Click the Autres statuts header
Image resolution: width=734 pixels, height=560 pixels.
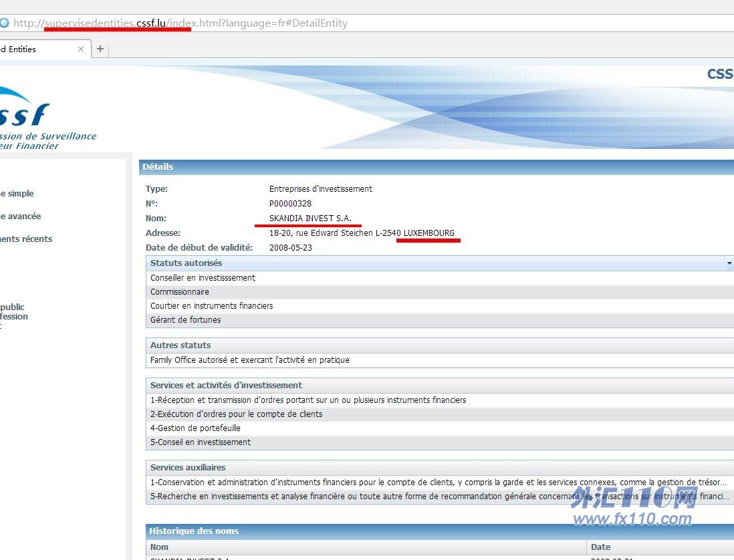(440, 345)
